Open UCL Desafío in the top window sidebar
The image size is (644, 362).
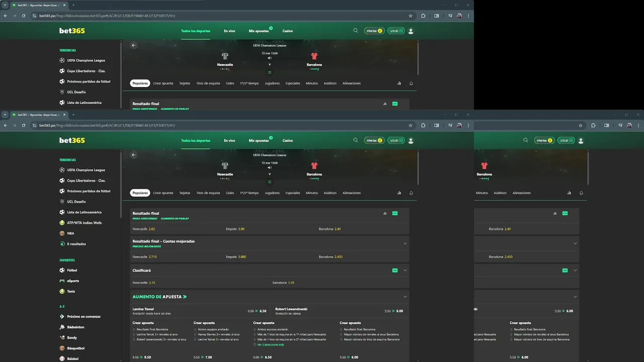(76, 92)
